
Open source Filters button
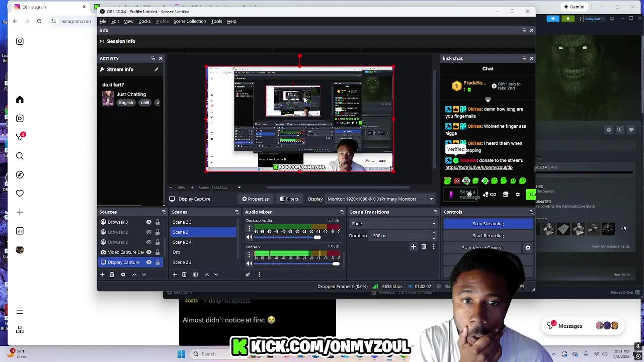point(289,199)
